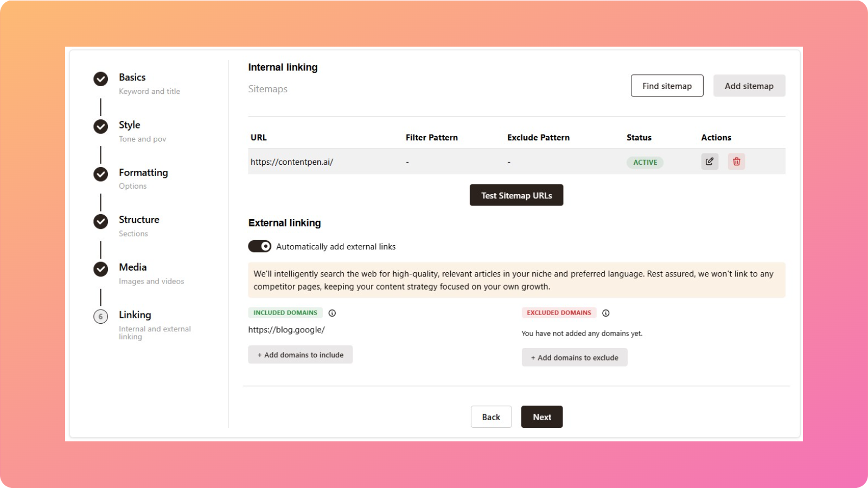
Task: Open the info tooltip beside Excluded Domains
Action: pos(606,313)
